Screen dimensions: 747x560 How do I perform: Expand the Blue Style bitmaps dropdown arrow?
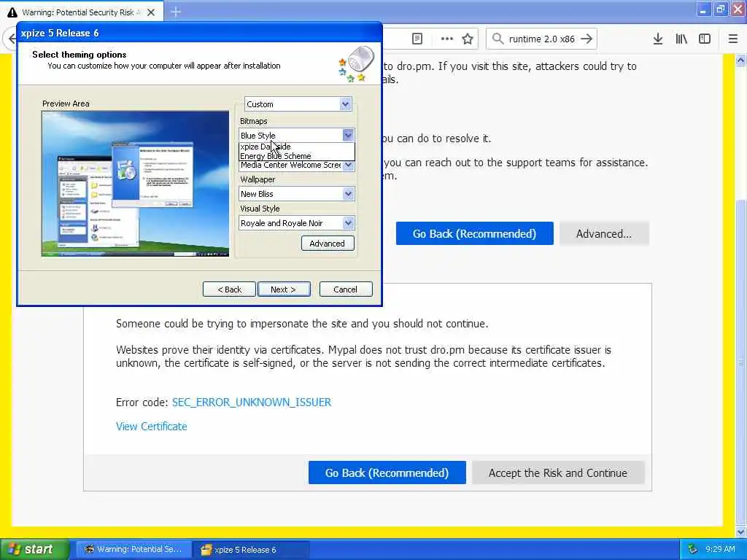tap(348, 135)
